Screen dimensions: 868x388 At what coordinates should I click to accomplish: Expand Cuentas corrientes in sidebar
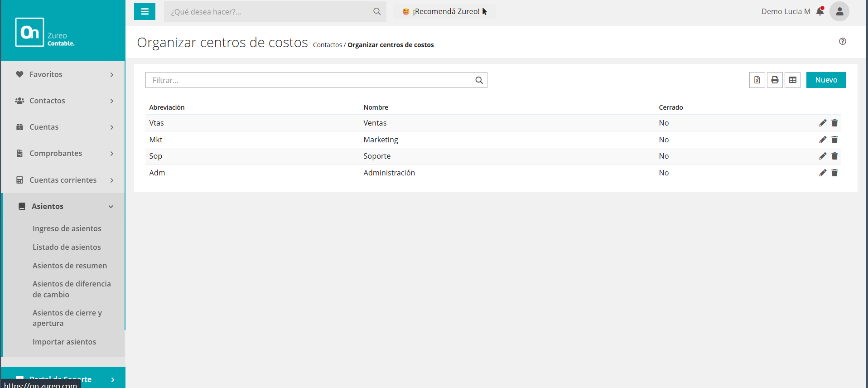coord(63,180)
